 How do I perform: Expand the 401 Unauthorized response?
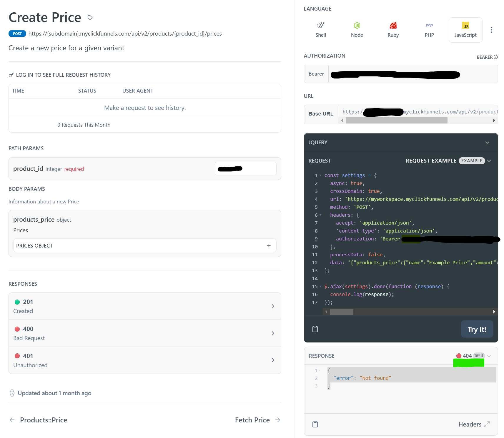(x=145, y=360)
